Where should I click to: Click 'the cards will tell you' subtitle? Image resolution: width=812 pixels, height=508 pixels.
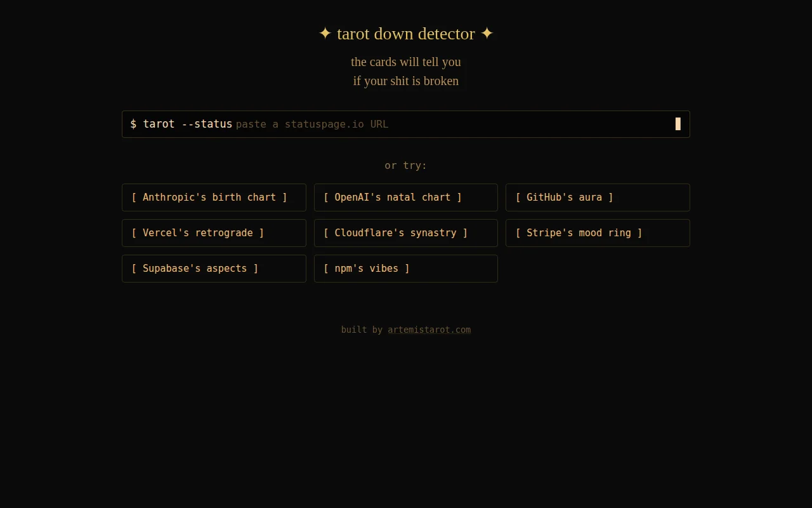pyautogui.click(x=406, y=62)
